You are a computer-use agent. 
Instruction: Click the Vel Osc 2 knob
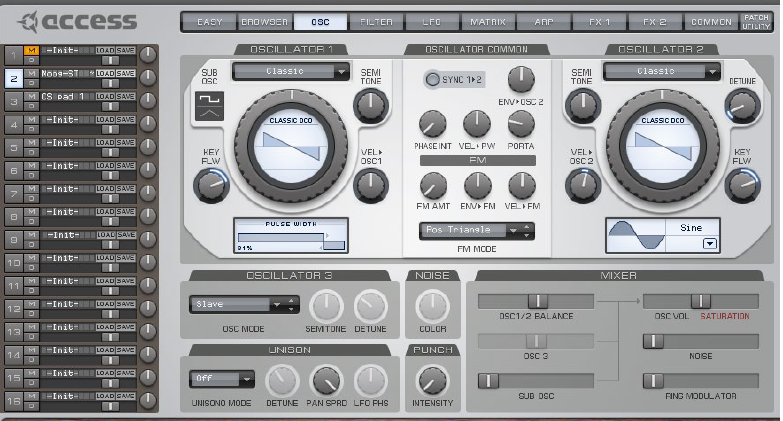[x=583, y=185]
